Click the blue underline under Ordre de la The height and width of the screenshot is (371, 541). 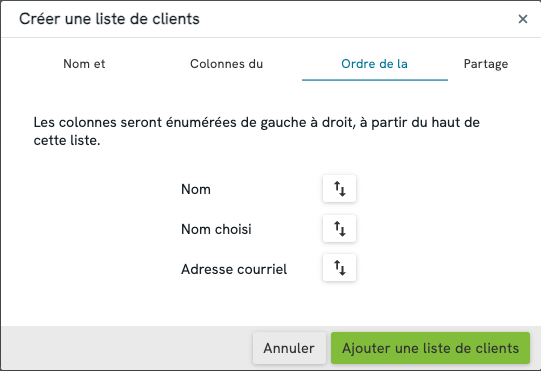[375, 80]
